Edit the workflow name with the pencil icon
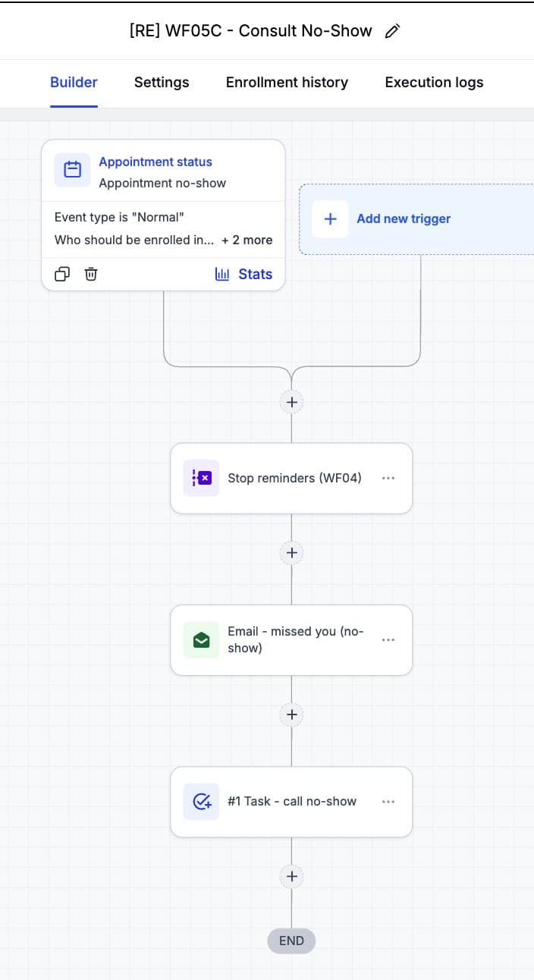The image size is (534, 980). (392, 31)
